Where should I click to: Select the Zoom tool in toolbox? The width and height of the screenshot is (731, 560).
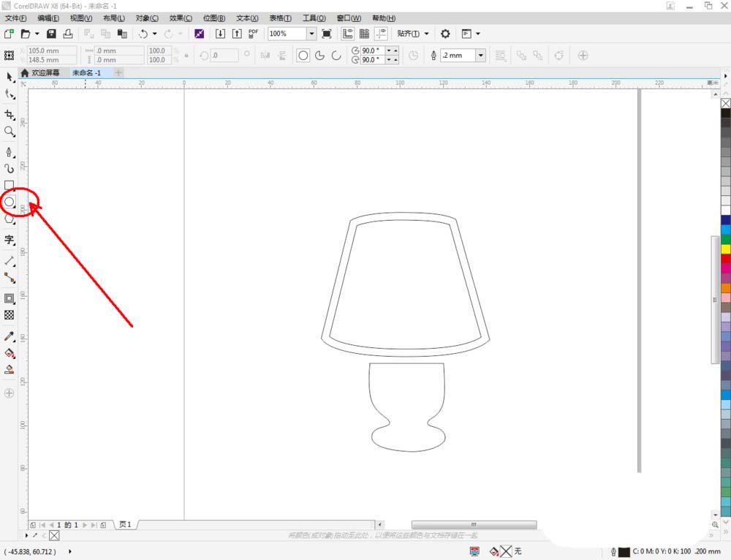[10, 132]
